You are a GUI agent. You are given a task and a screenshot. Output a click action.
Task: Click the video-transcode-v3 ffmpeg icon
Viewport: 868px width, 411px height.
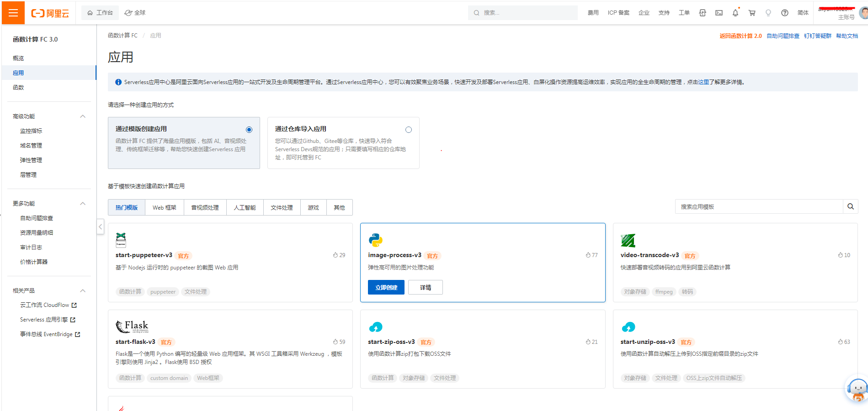pyautogui.click(x=628, y=240)
